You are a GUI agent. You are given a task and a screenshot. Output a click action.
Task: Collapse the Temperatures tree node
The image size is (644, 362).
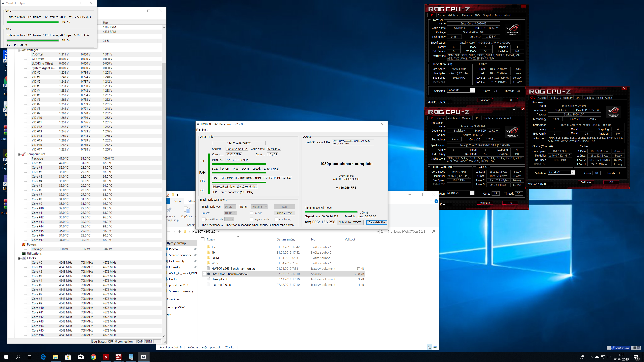pyautogui.click(x=19, y=154)
